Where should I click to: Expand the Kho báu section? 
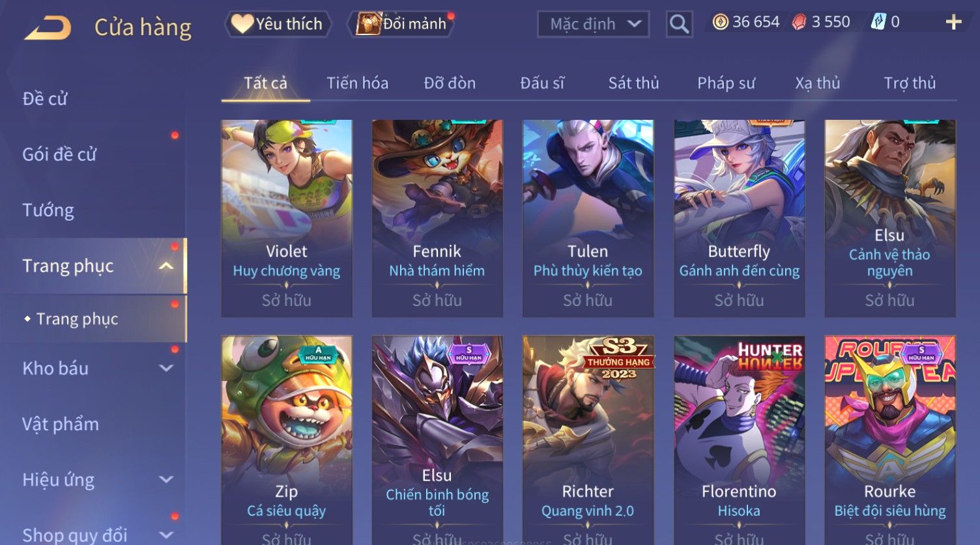pyautogui.click(x=166, y=368)
